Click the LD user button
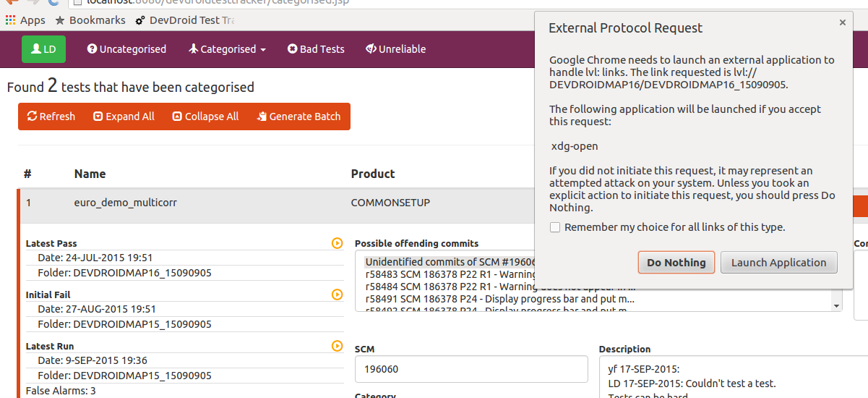 43,49
